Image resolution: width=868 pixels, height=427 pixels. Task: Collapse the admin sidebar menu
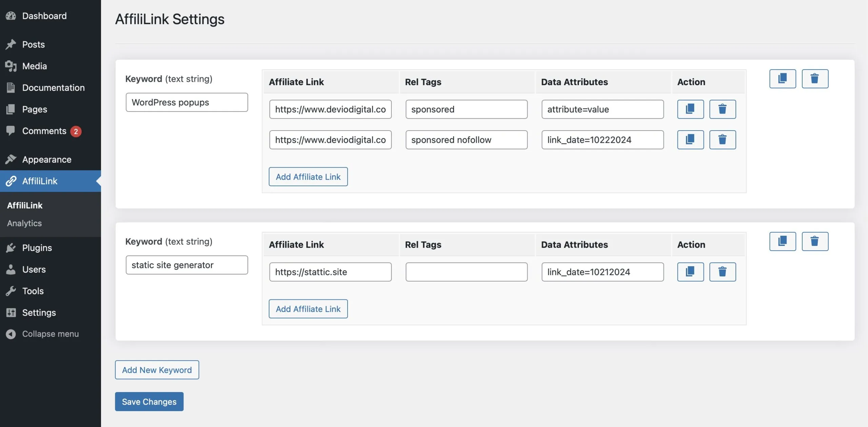tap(50, 334)
